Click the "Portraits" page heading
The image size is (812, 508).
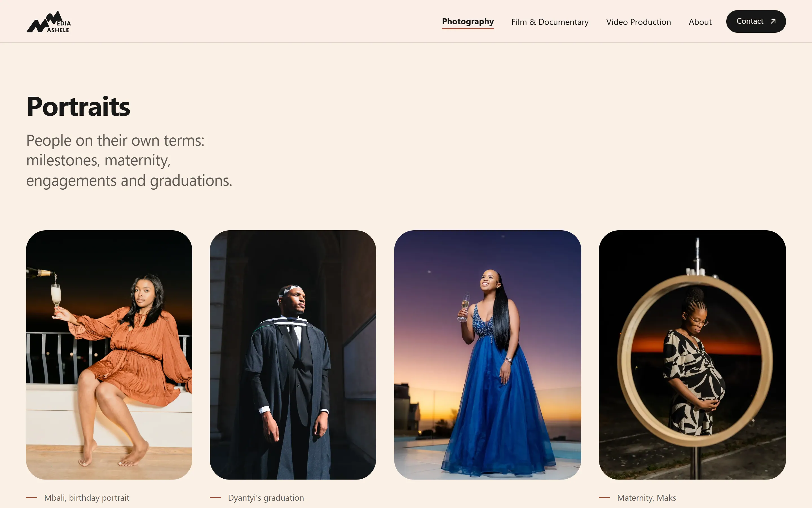(x=78, y=106)
